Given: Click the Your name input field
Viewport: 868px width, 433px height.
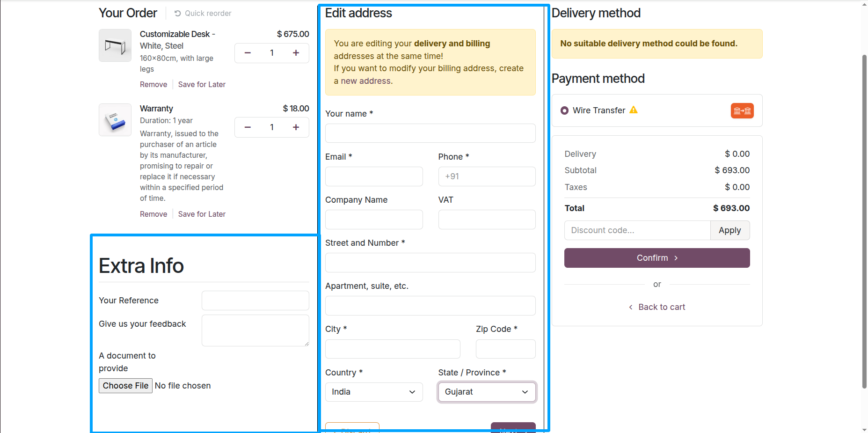Looking at the screenshot, I should click(x=430, y=133).
